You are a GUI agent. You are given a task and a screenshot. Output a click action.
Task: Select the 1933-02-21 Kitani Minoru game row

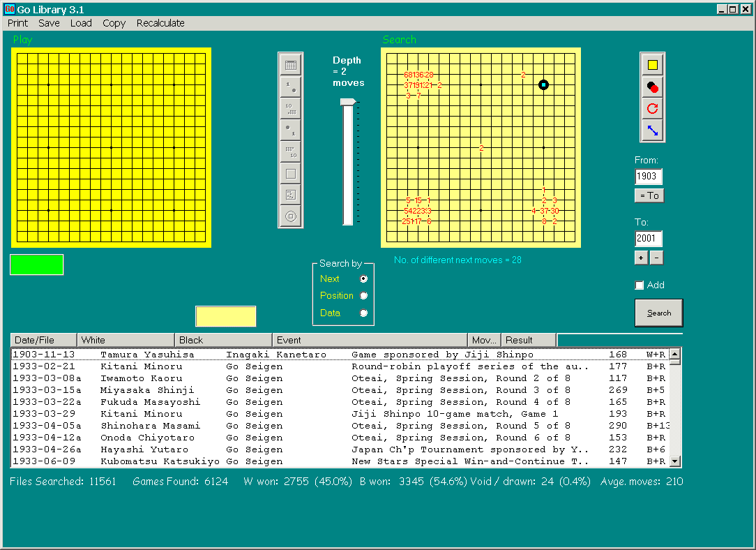pos(340,366)
